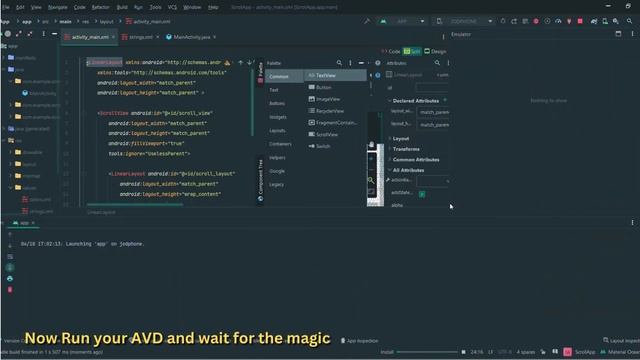Select the Google palette category

pyautogui.click(x=284, y=171)
